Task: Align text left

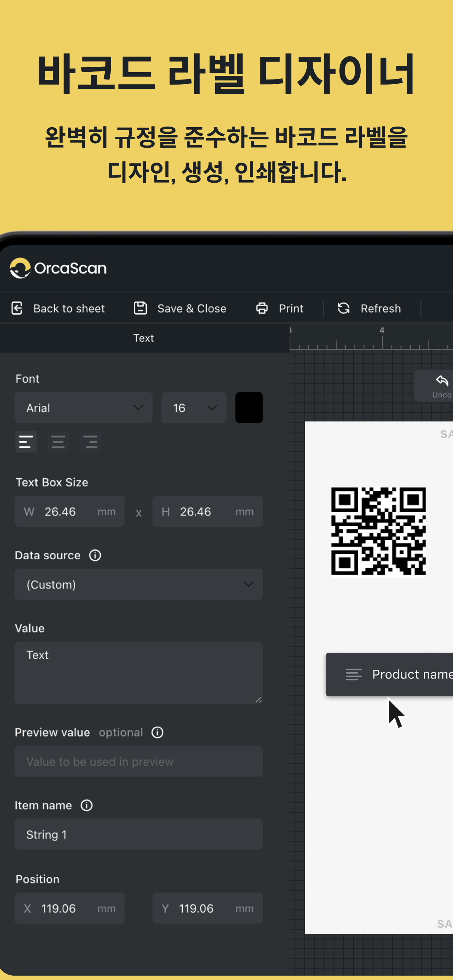Action: click(26, 442)
